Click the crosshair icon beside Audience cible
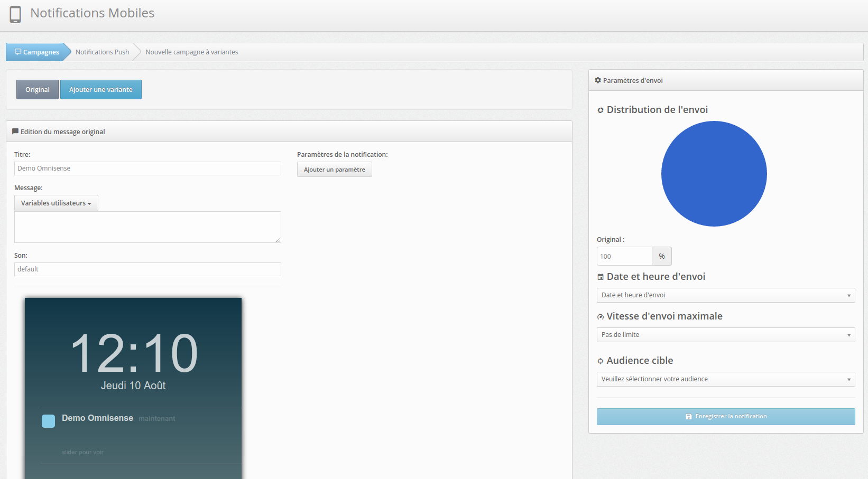This screenshot has width=868, height=479. click(x=601, y=361)
